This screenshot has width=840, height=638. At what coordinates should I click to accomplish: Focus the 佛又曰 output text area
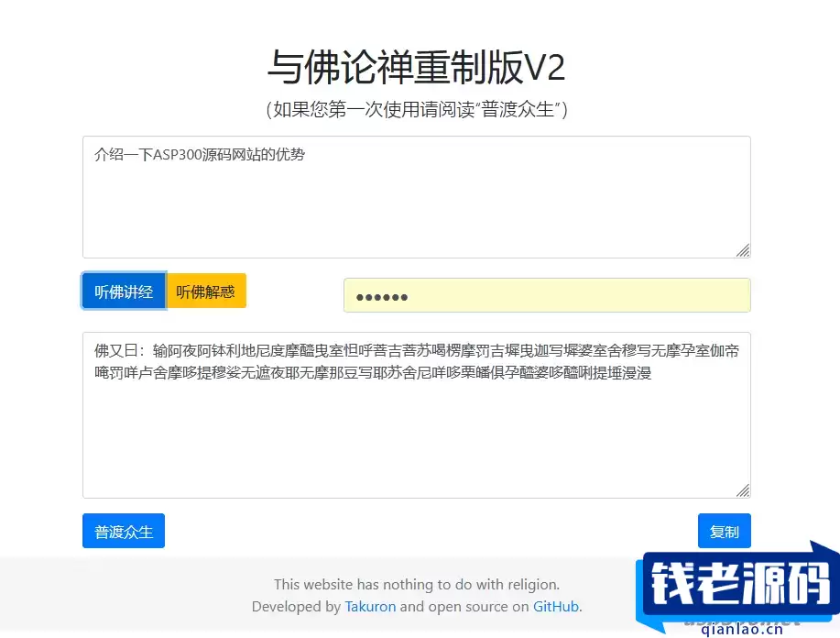(416, 415)
